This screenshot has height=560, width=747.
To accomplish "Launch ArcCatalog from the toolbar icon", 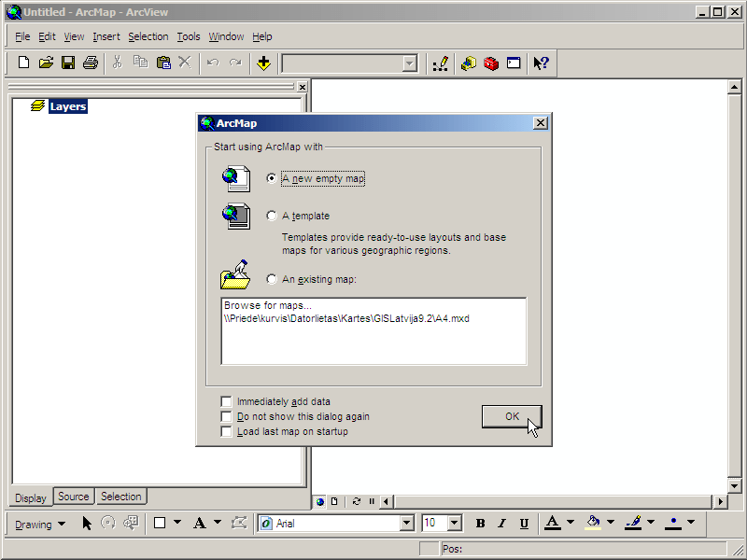I will (469, 63).
